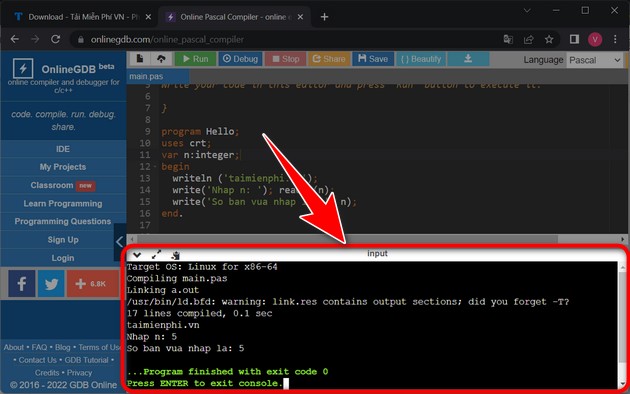
Task: Click Login in sidebar
Action: tap(63, 258)
